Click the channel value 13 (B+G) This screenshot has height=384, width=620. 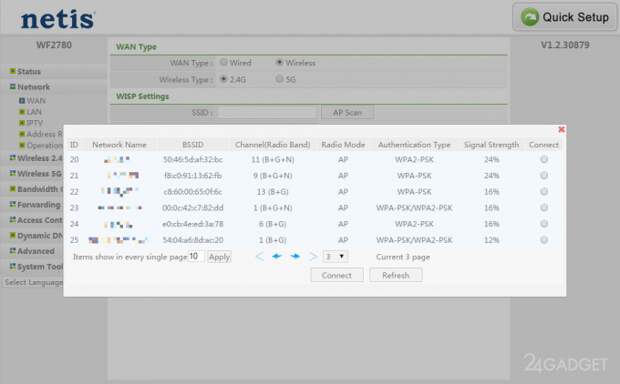[272, 192]
